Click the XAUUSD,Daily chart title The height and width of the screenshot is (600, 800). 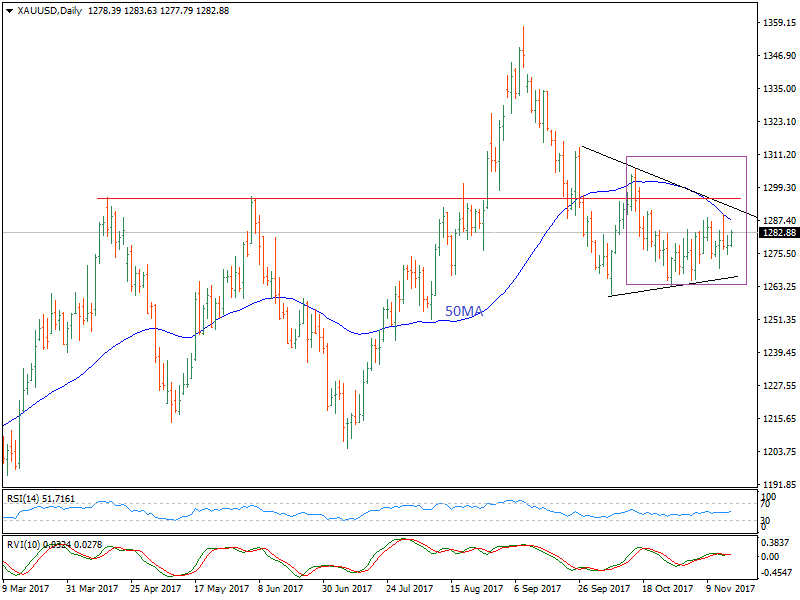(50, 9)
